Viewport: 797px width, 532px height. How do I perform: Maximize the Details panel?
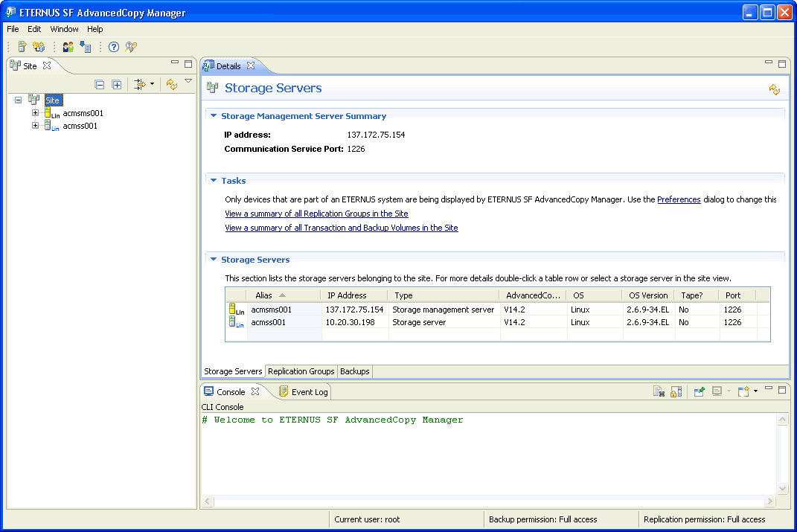click(782, 64)
